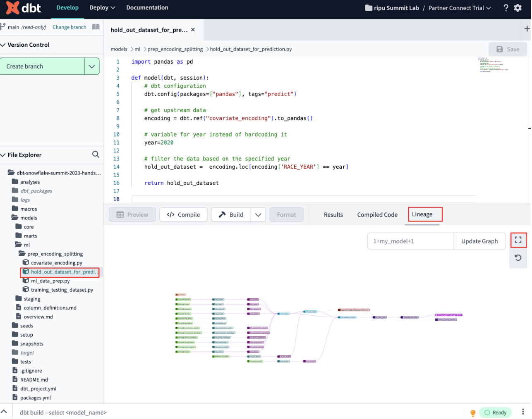
Task: Click the lineage selector input showing 1+my_model+1
Action: click(410, 241)
